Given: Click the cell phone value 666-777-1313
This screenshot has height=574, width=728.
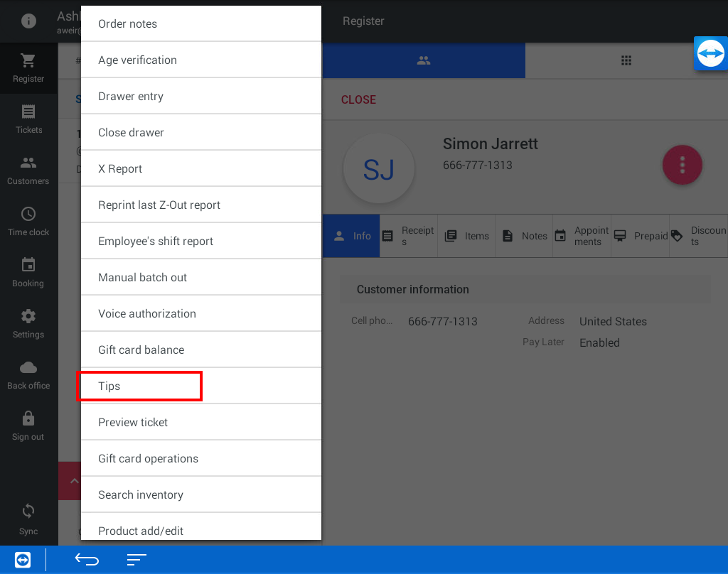Looking at the screenshot, I should (x=442, y=322).
